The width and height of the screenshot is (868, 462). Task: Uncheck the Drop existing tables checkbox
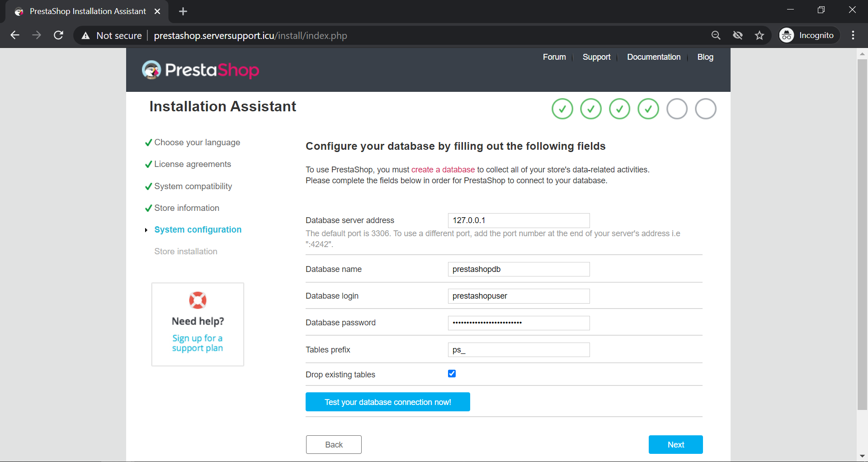pos(452,374)
